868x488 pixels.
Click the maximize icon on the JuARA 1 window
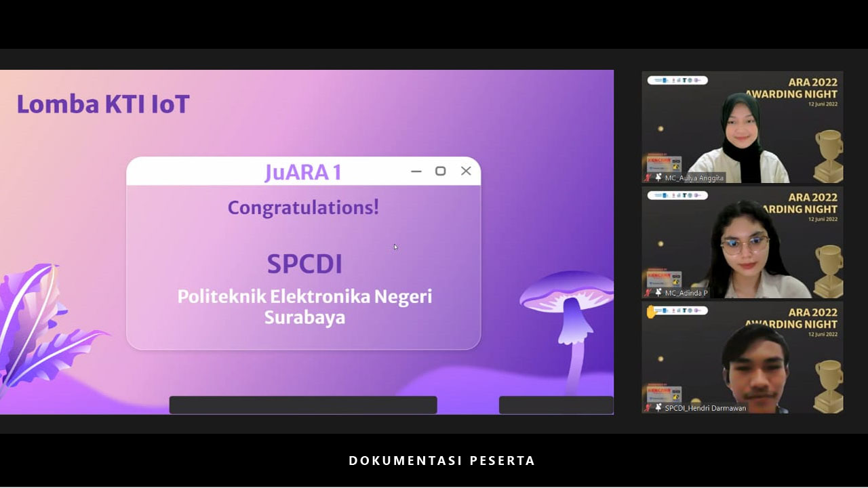[x=440, y=171]
